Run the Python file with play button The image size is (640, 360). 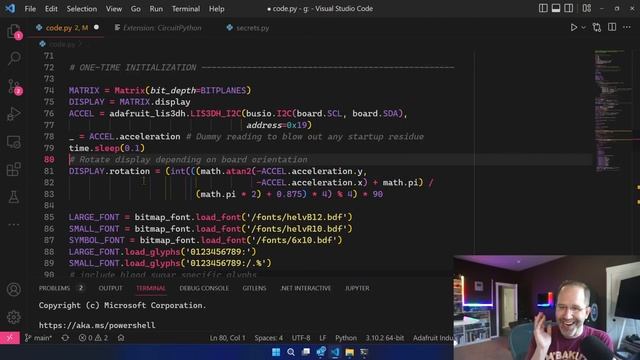[573, 27]
